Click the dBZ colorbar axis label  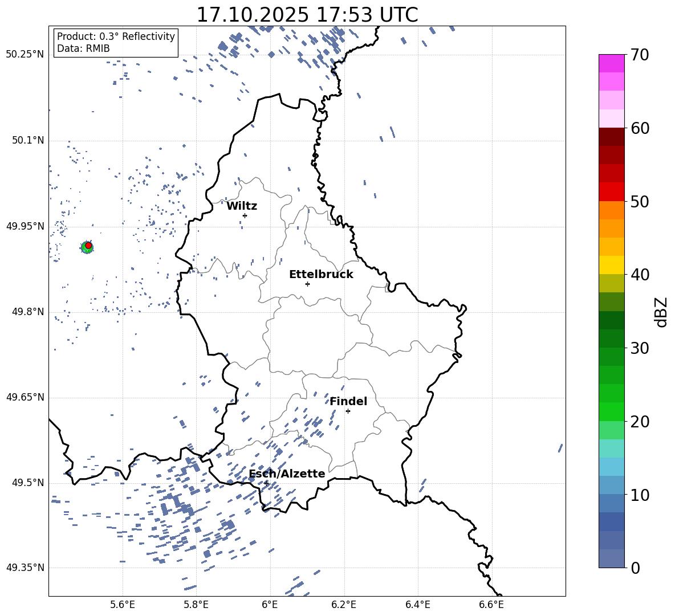click(x=661, y=312)
